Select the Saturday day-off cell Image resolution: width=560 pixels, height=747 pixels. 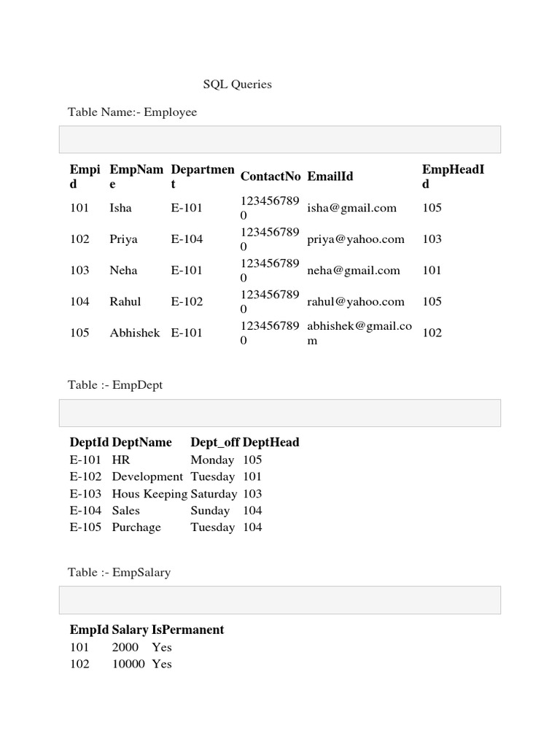pos(214,494)
